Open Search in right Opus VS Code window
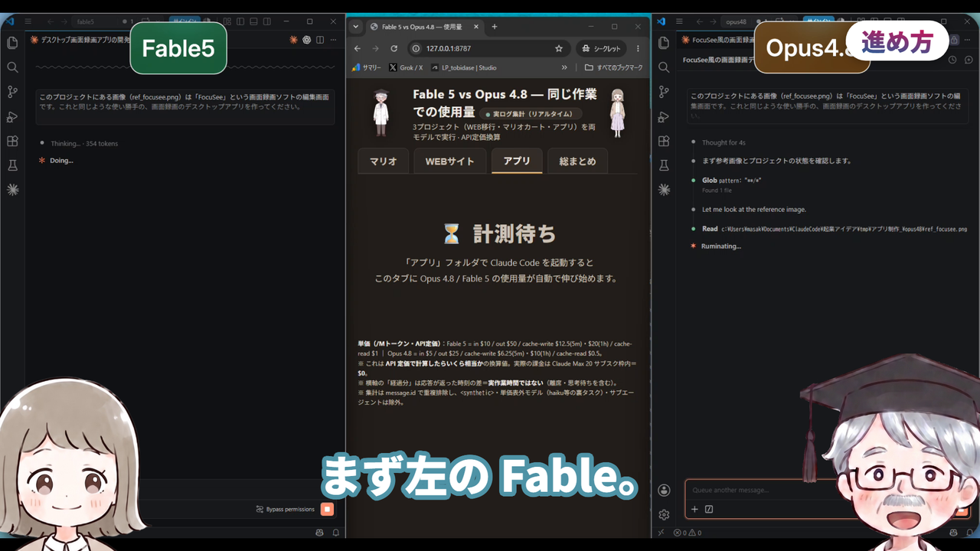980x551 pixels. (x=664, y=67)
